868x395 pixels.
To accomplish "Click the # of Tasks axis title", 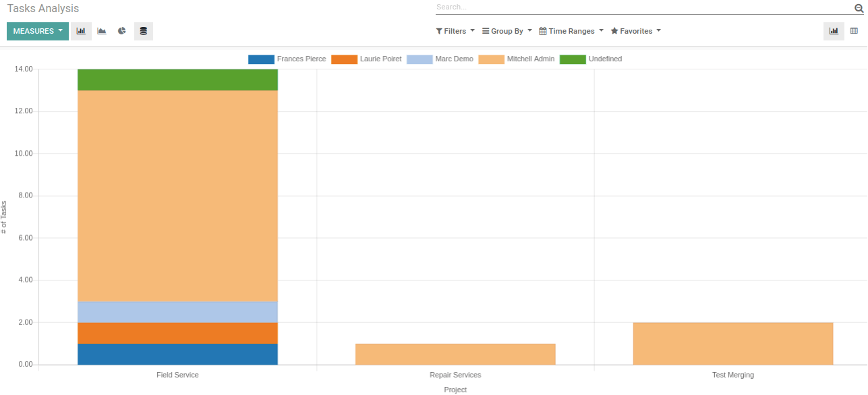I will [x=3, y=217].
